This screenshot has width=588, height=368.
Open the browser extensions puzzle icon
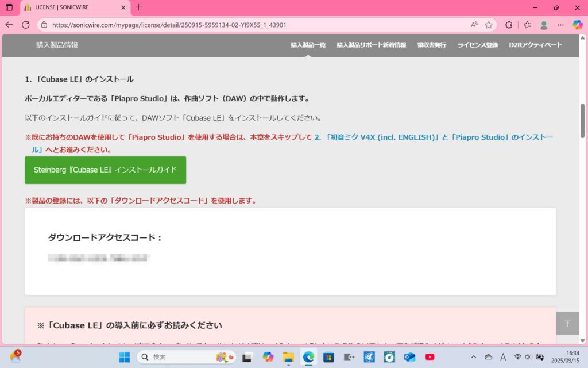pos(509,25)
